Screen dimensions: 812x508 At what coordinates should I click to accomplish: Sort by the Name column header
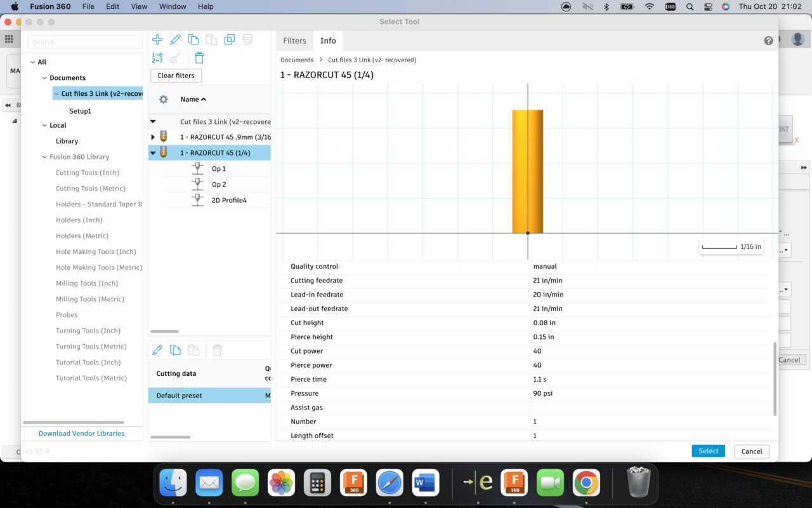(x=193, y=99)
